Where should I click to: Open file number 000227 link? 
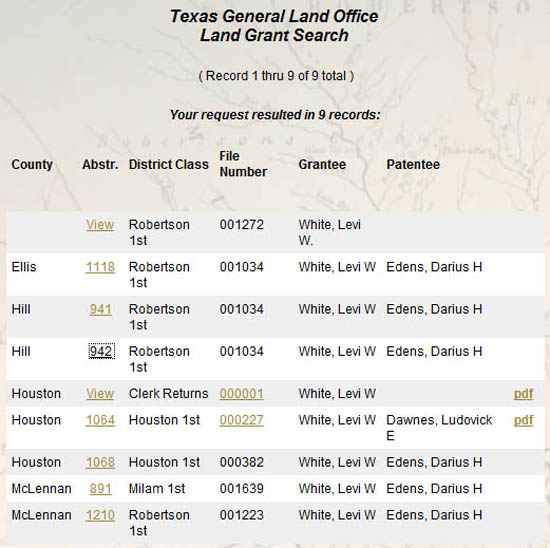click(241, 420)
